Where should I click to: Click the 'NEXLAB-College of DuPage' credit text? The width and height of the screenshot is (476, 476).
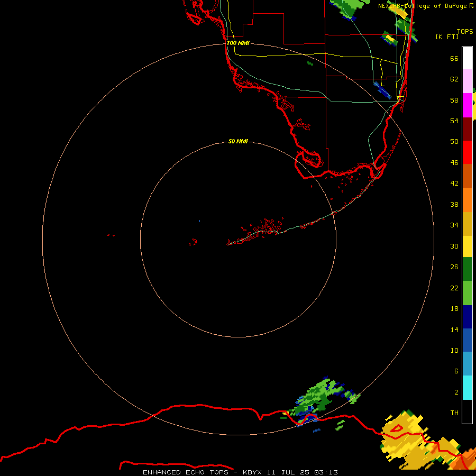tap(422, 6)
